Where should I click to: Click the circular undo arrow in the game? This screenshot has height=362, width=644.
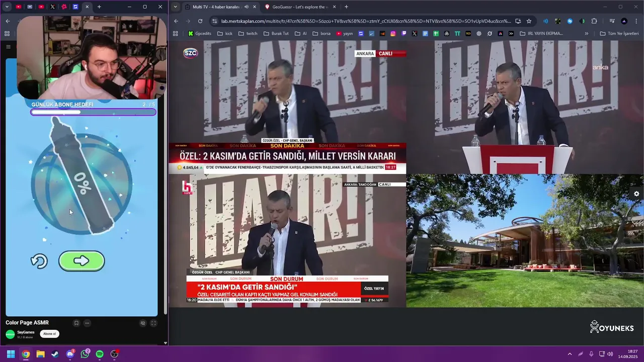point(39,261)
